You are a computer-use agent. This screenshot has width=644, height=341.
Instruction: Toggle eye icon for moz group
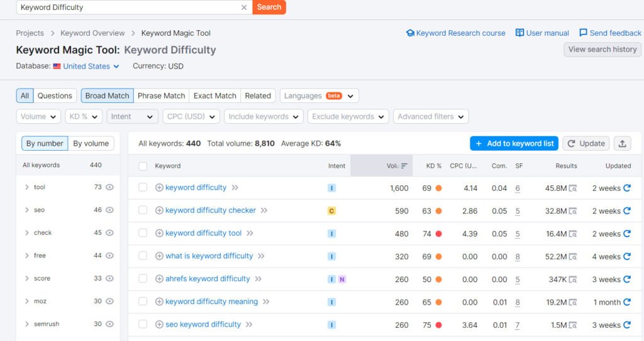point(109,301)
